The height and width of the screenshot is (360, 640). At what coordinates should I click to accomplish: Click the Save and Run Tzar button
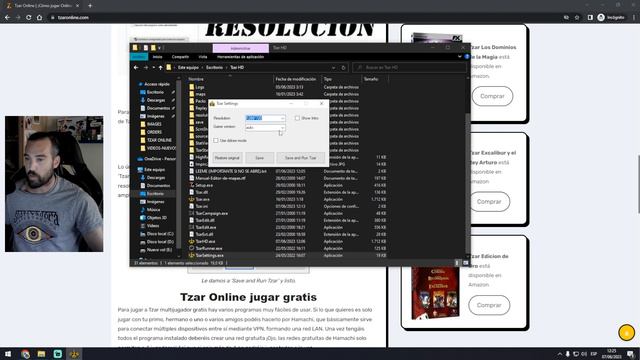[x=301, y=158]
